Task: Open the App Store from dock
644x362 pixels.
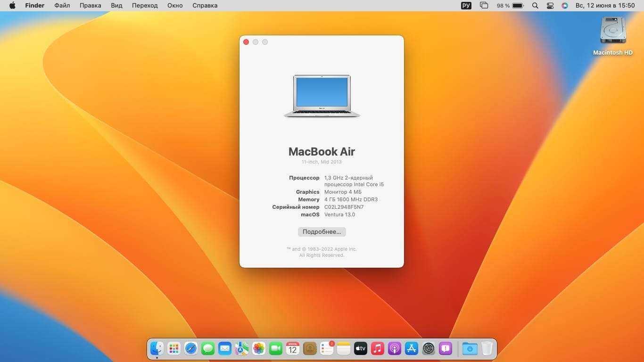Action: pos(412,348)
